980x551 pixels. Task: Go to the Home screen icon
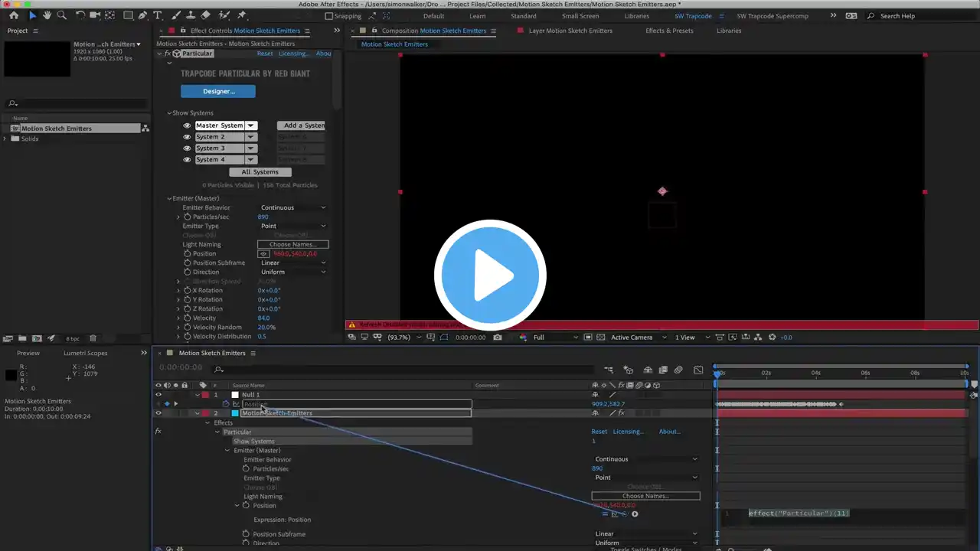(14, 15)
